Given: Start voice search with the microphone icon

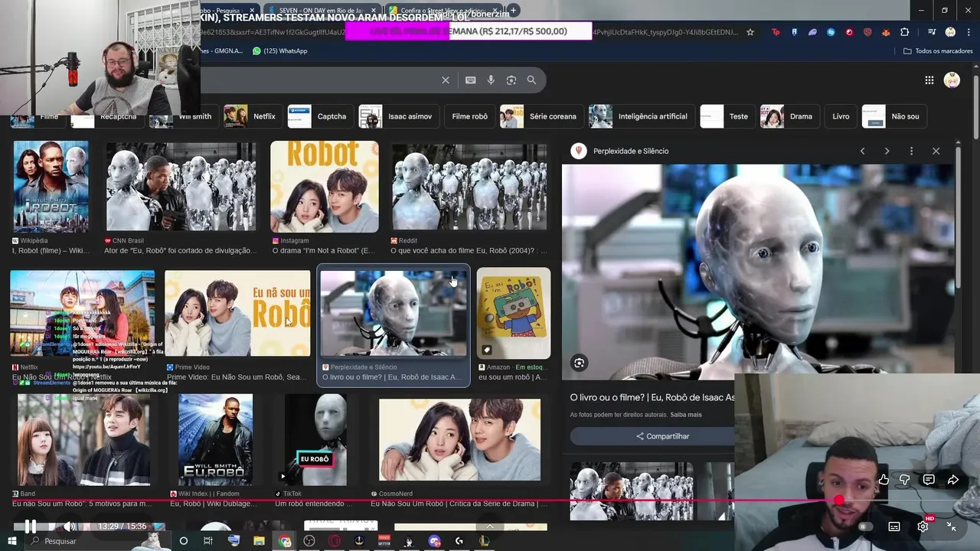Looking at the screenshot, I should 491,80.
